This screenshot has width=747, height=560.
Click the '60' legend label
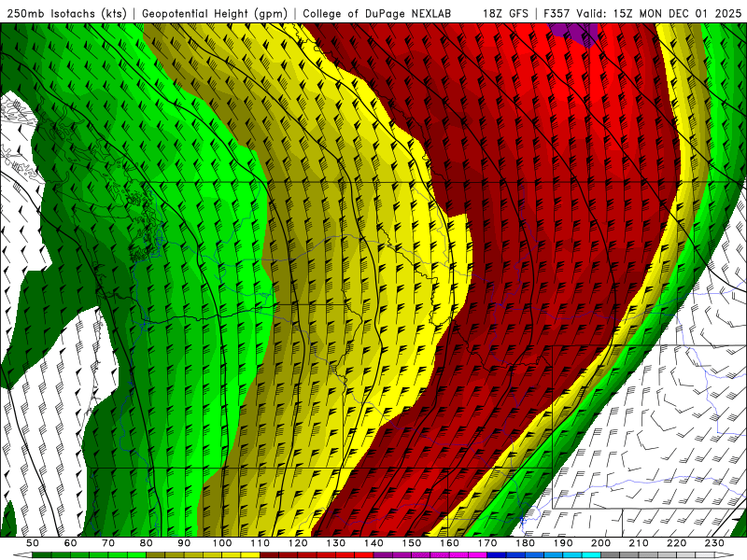point(71,543)
